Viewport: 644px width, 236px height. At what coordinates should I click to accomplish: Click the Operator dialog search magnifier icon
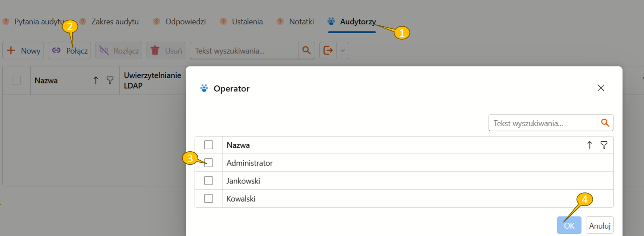tap(605, 123)
